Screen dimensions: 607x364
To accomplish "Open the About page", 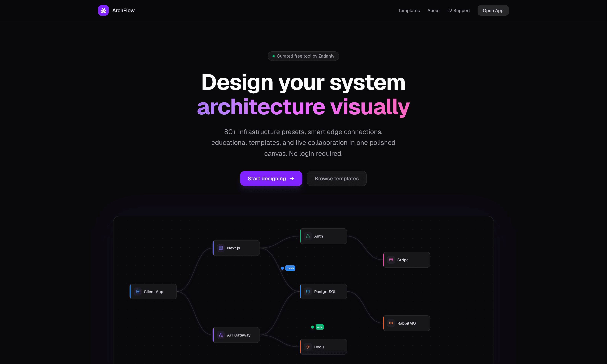I will [433, 10].
